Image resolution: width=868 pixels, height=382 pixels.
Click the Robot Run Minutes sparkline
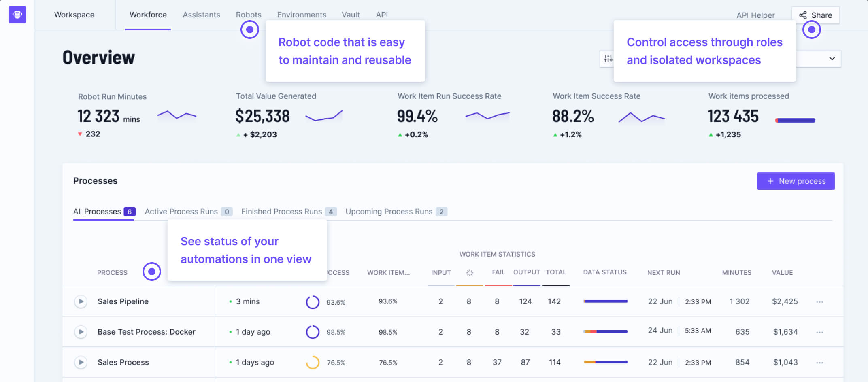(177, 115)
